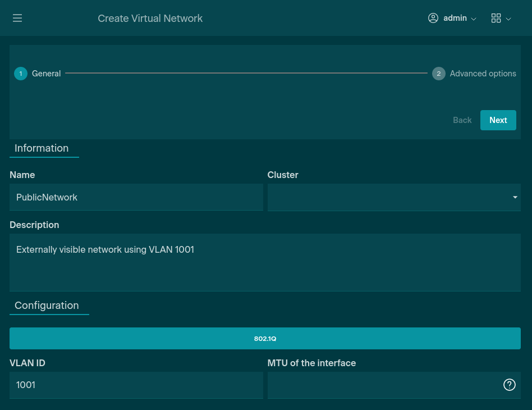Expand the Cluster dropdown arrow

coord(515,197)
